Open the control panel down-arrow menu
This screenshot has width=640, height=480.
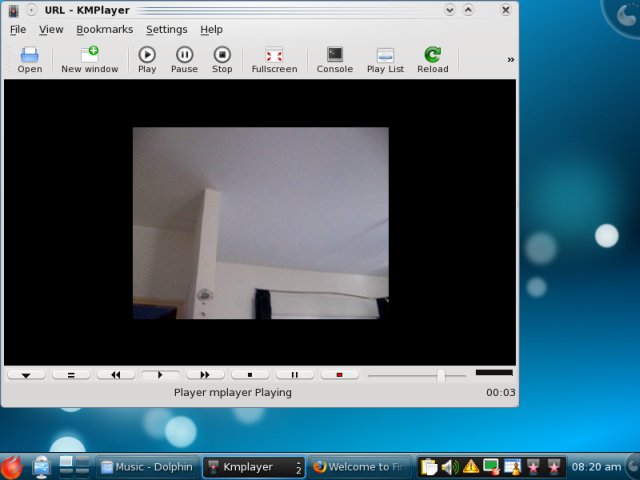[x=26, y=375]
